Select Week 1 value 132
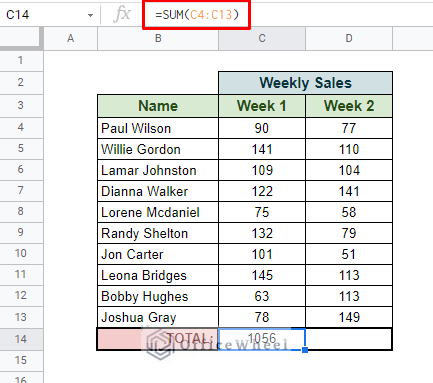433x383 pixels. pos(262,233)
